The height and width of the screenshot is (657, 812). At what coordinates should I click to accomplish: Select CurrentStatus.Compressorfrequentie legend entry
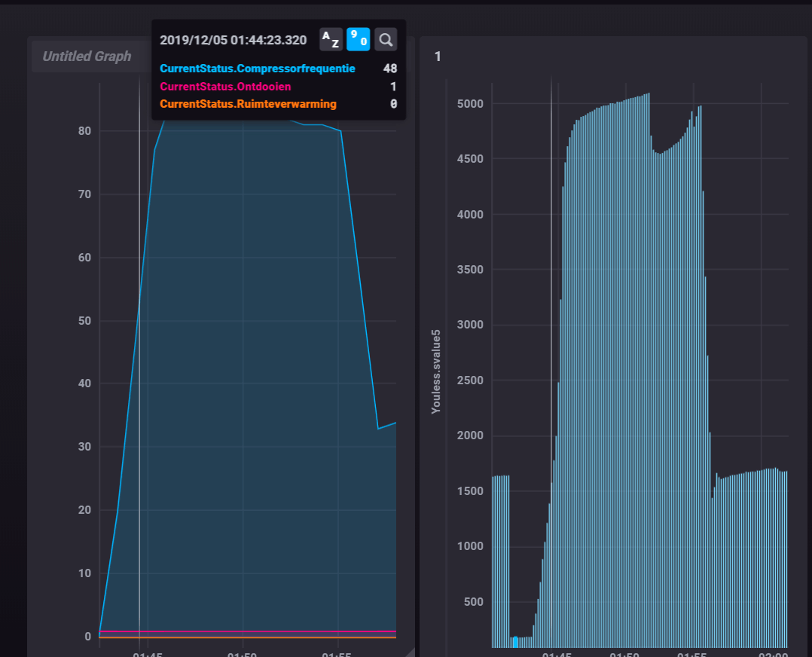[x=258, y=69]
